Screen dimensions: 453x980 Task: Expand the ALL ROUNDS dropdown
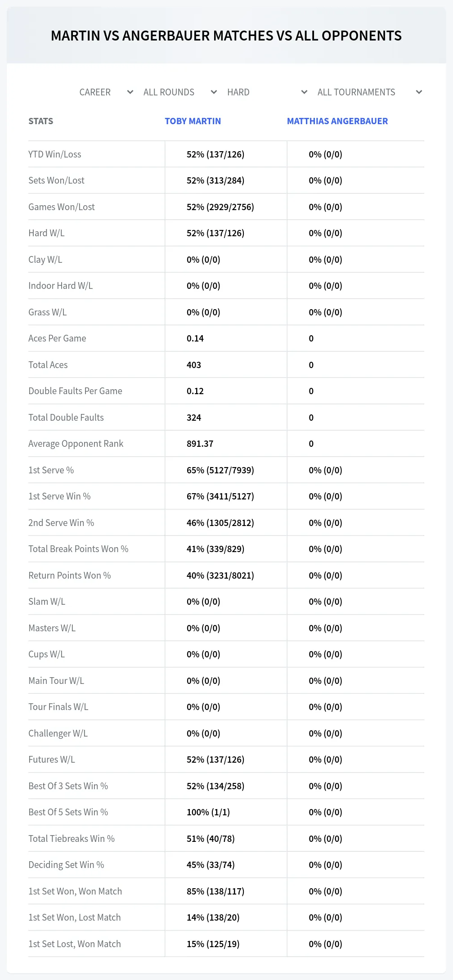(x=180, y=92)
